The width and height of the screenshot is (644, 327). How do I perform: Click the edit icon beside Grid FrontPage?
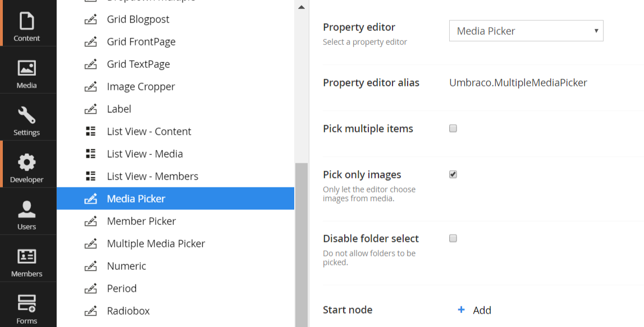[90, 42]
